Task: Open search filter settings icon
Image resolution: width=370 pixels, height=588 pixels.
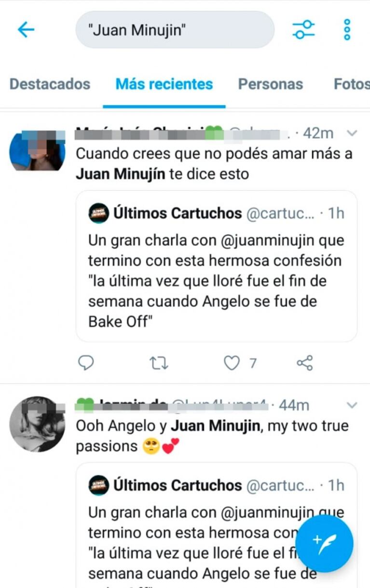Action: point(303,30)
